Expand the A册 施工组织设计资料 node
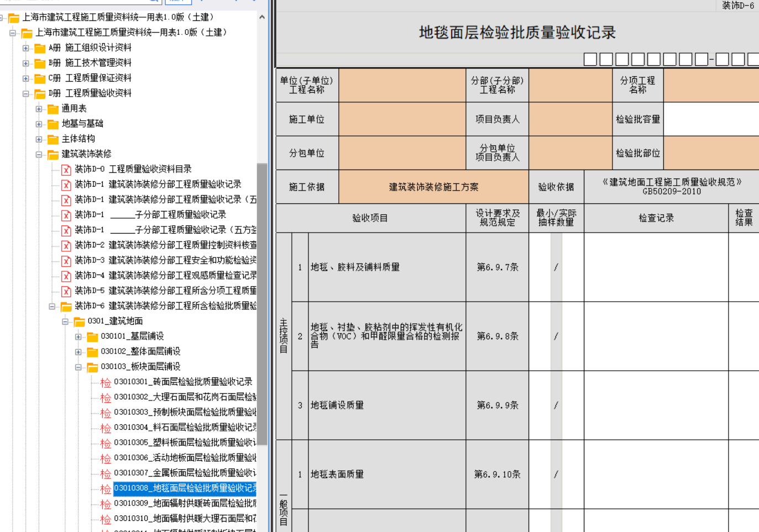Image resolution: width=759 pixels, height=532 pixels. [25, 48]
